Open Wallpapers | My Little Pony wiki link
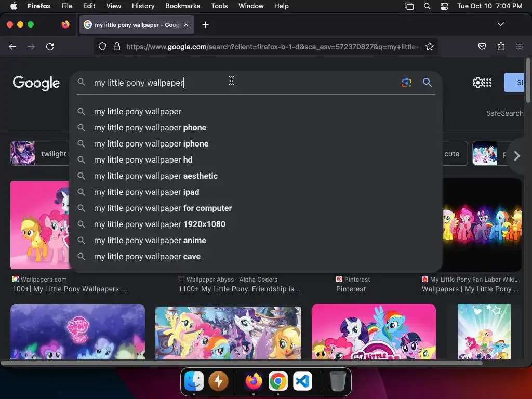 [470, 289]
